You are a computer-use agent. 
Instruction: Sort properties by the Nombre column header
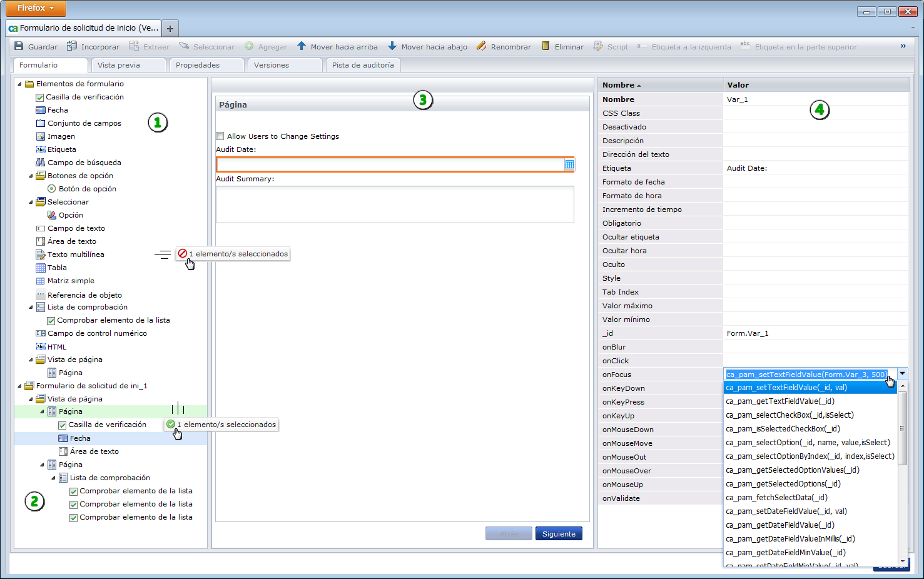(661, 85)
